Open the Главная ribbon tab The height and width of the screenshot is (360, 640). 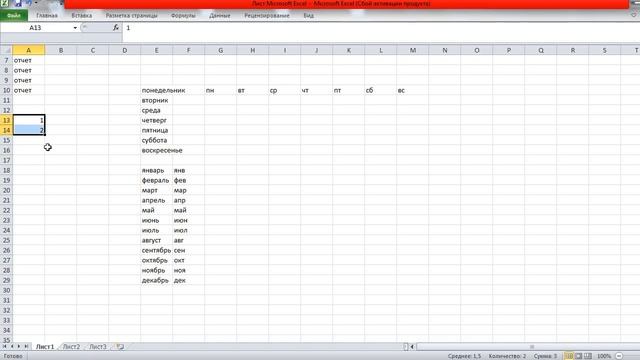[47, 16]
